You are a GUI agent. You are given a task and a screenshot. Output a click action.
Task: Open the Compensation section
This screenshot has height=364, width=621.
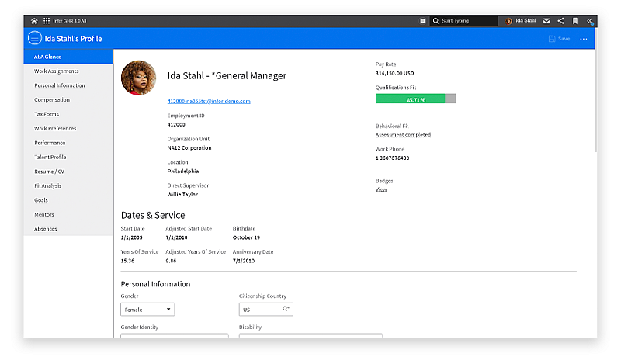coord(52,100)
